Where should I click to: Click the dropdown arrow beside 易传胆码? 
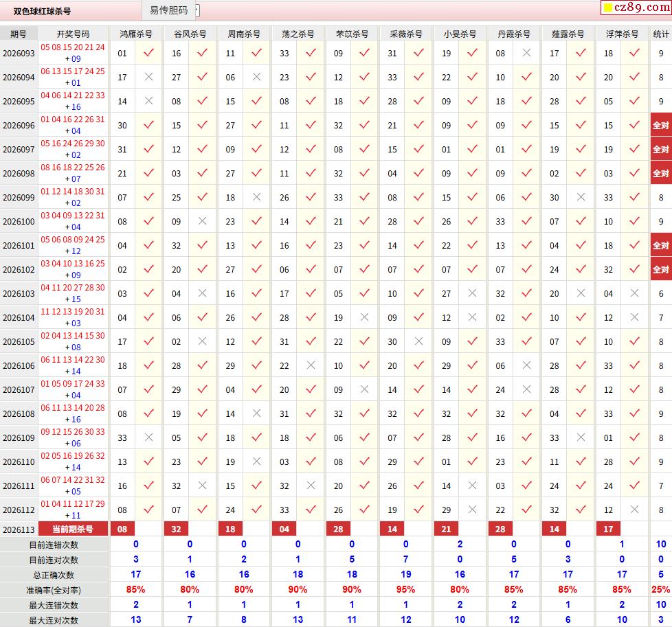[x=197, y=10]
